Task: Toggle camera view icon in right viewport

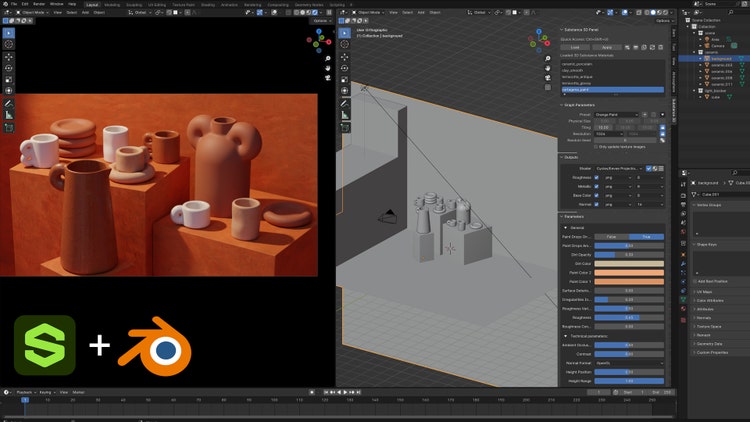Action: coord(548,78)
